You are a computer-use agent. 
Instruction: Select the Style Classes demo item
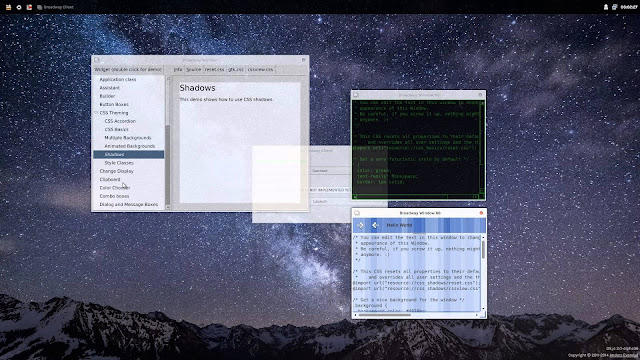pyautogui.click(x=119, y=163)
